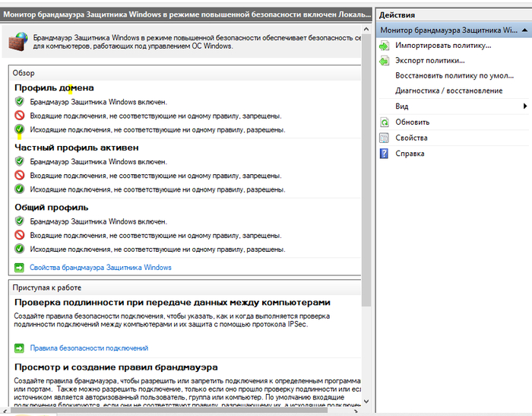
Task: Click the Проверка подлинности при передаче данных heading
Action: [173, 303]
